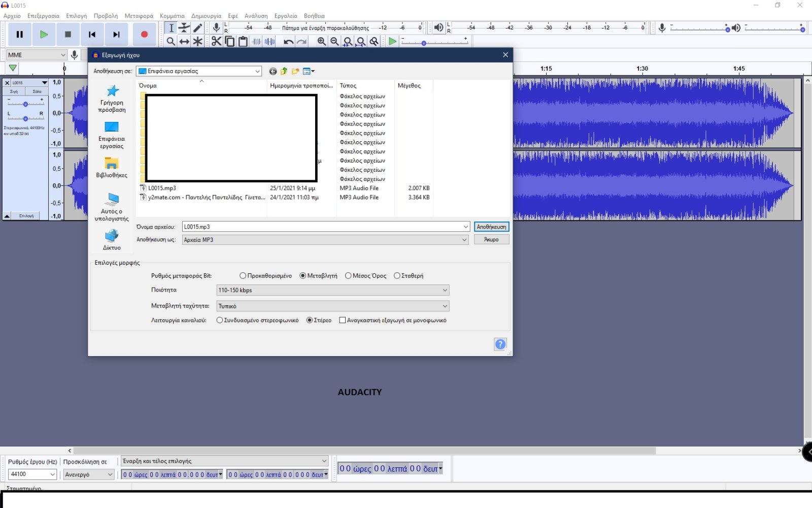Viewport: 812px width, 508px height.
Task: Open the Μεταβλητή ταχύτητα dropdown
Action: (332, 306)
